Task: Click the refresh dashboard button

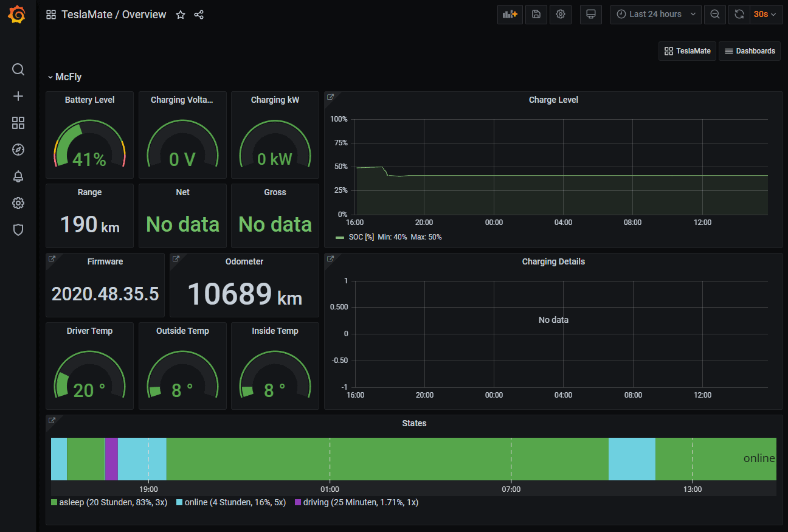Action: click(x=739, y=14)
